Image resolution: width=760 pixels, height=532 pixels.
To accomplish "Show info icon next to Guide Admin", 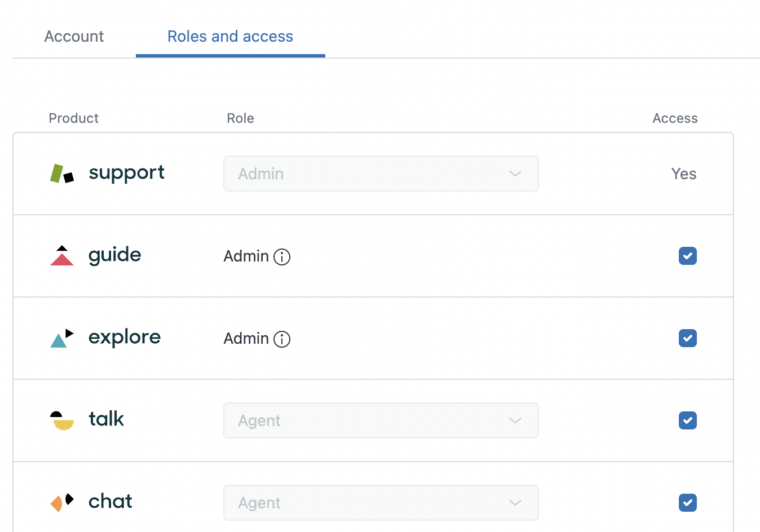I will coord(282,257).
